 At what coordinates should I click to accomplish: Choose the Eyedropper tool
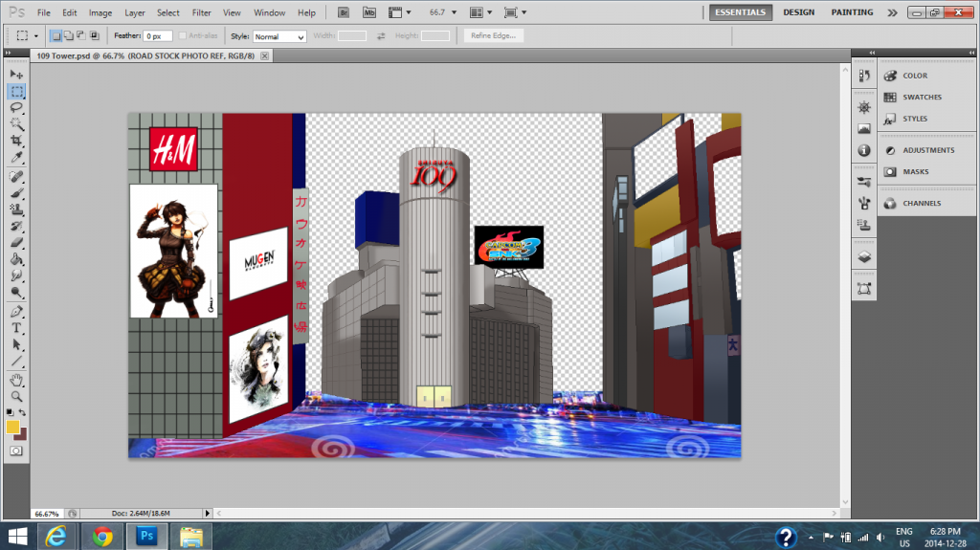click(16, 157)
